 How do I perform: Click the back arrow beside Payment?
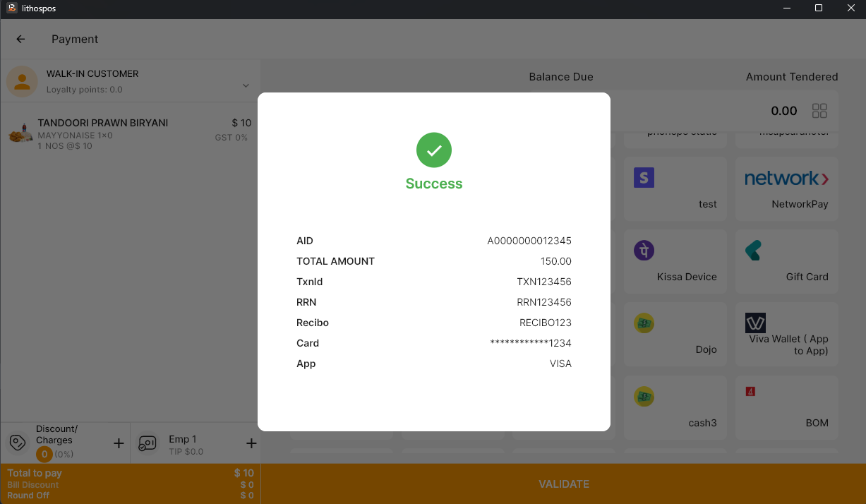(20, 40)
